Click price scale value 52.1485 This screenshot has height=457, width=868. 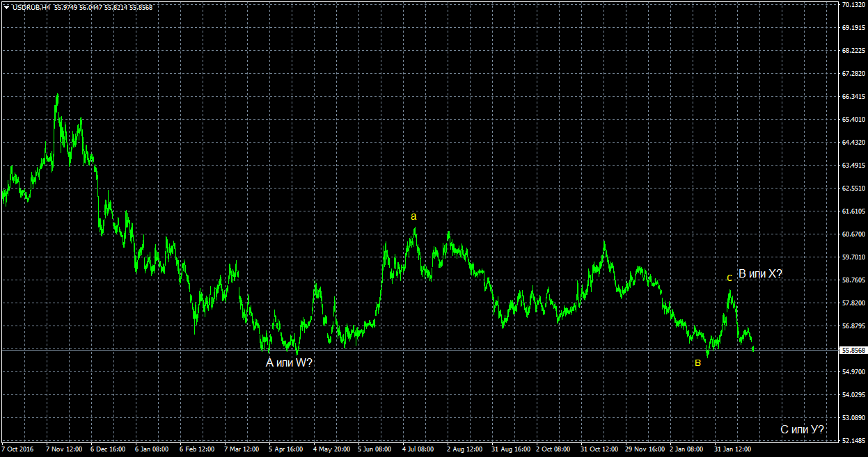click(852, 441)
